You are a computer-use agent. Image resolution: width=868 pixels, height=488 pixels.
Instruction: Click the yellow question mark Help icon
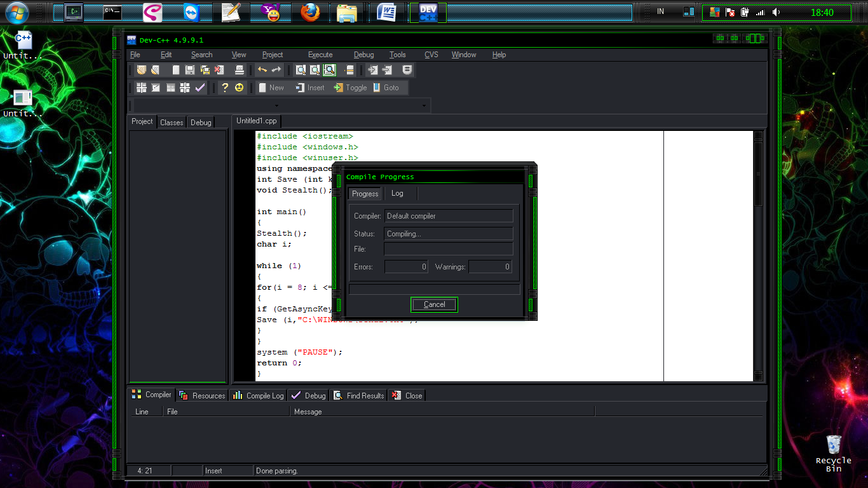pos(224,88)
